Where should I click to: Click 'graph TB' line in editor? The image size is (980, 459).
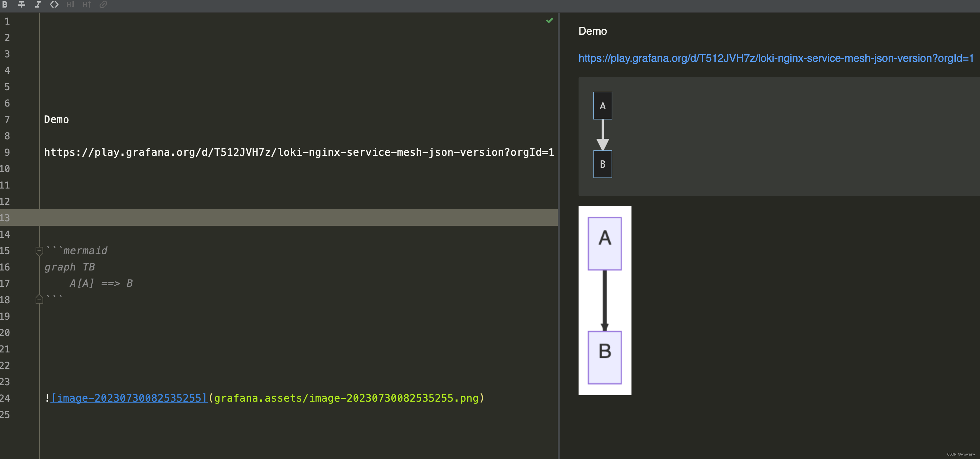(x=70, y=267)
